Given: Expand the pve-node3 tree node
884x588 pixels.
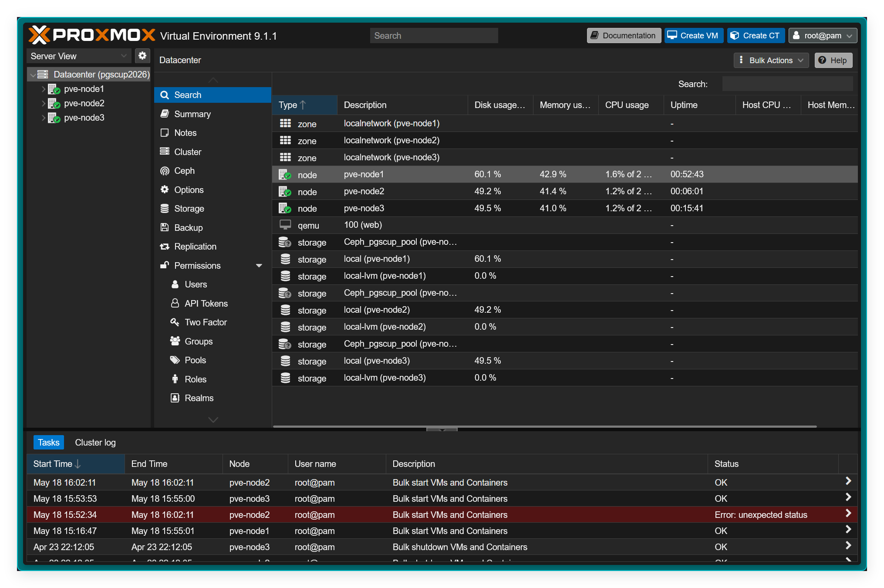Looking at the screenshot, I should (x=44, y=118).
